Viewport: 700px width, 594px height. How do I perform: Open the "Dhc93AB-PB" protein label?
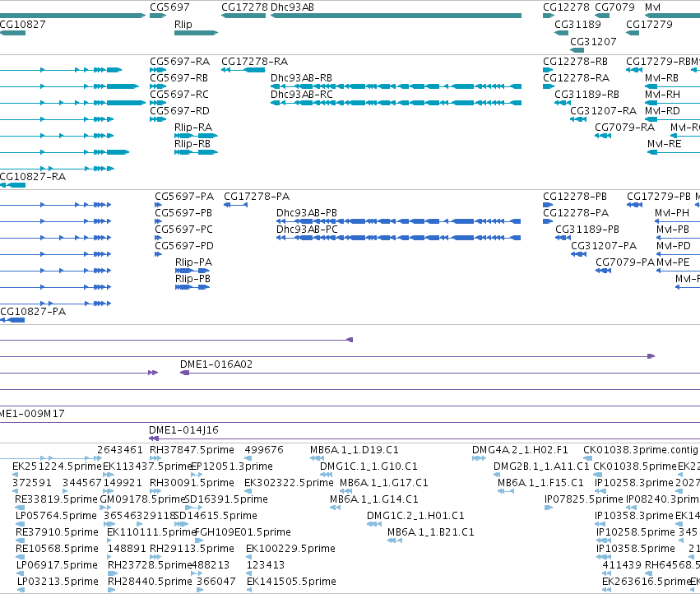307,212
